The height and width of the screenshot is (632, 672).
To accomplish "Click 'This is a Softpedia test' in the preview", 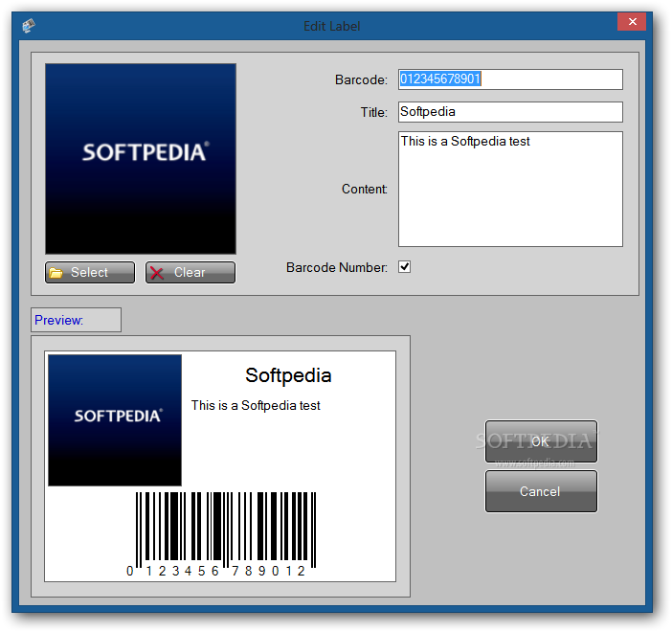I will coord(256,406).
